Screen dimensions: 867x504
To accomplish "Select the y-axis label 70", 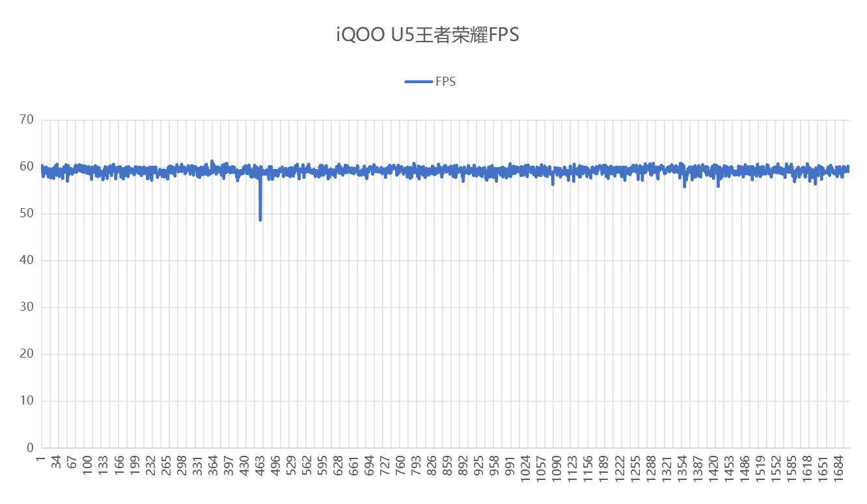I will click(27, 120).
